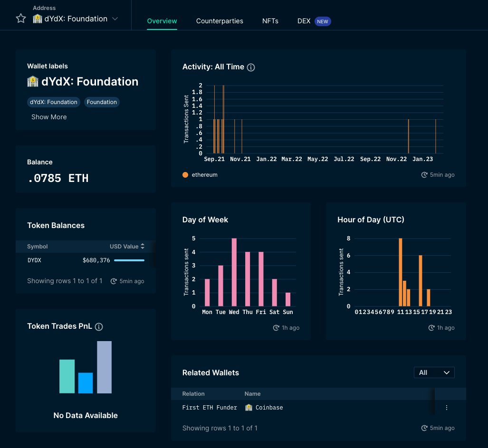Click the .0785 ETH balance value
Viewport: 488px width, 448px height.
[x=58, y=178]
